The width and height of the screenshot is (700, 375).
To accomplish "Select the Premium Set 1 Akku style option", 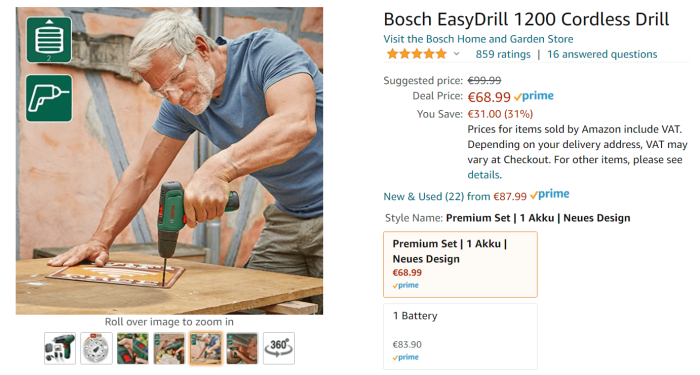I will coord(460,264).
